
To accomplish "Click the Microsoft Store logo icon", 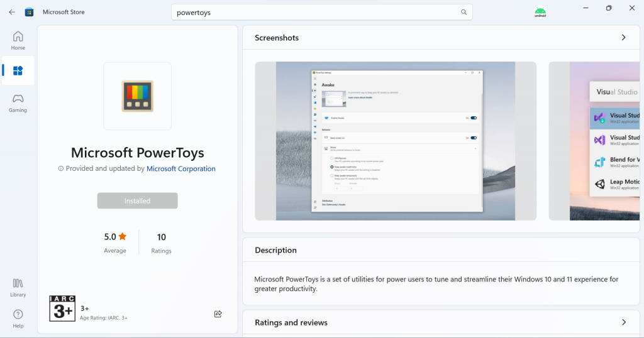I will tap(29, 12).
